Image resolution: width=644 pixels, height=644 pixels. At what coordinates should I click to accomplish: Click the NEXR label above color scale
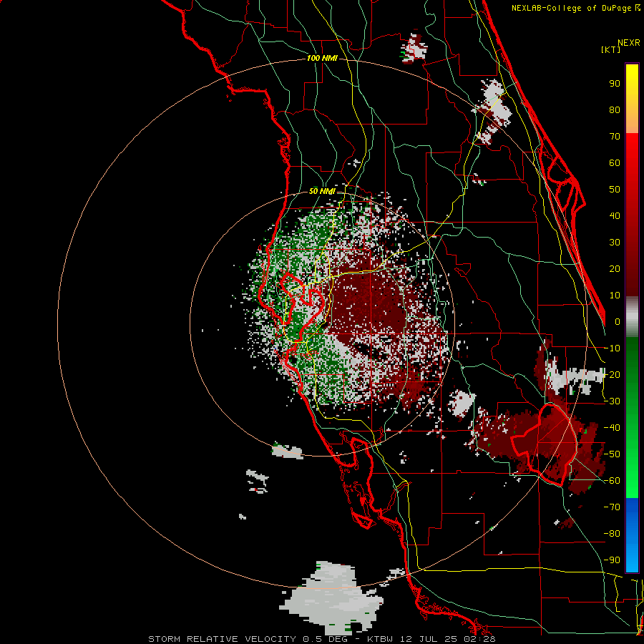coord(629,43)
